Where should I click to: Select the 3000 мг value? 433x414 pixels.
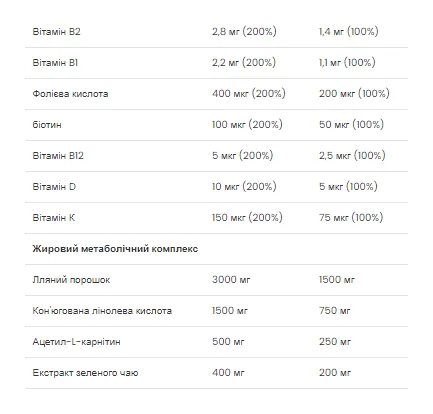point(231,280)
